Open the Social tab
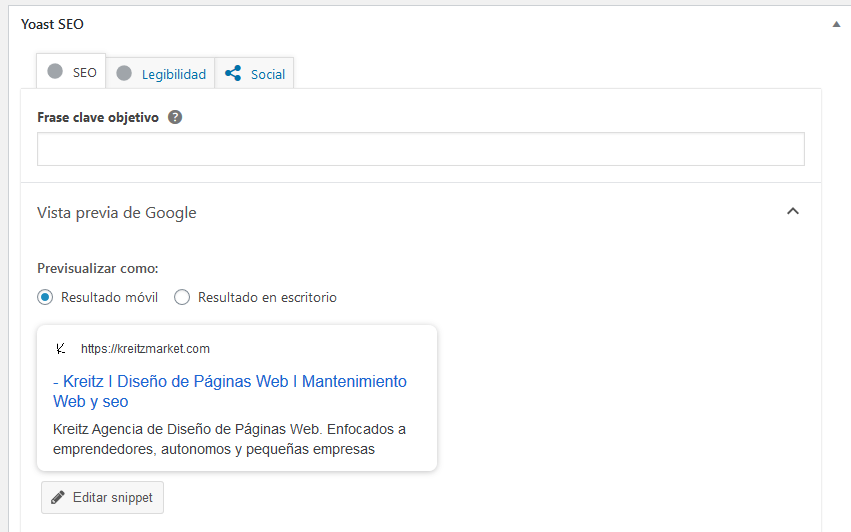This screenshot has width=851, height=532. [255, 73]
